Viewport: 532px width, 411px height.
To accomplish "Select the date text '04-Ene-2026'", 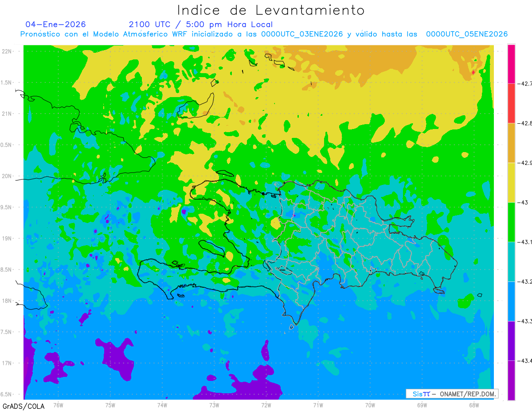I will 56,24.
